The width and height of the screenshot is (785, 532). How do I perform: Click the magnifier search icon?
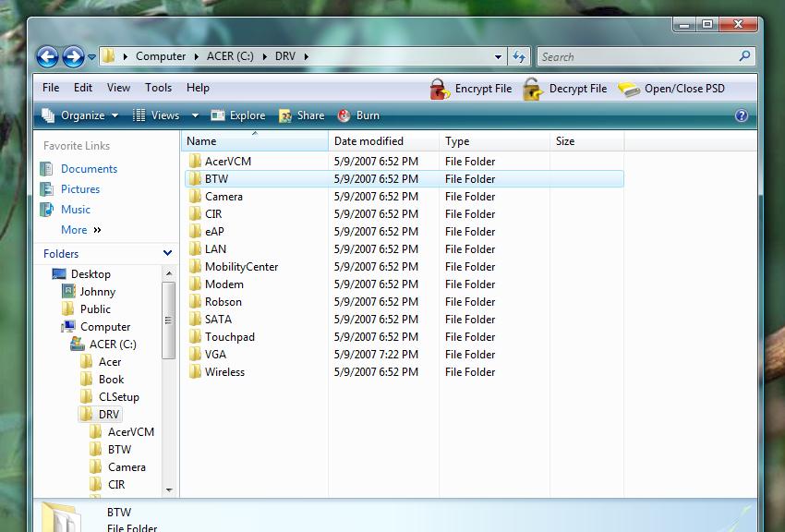(745, 56)
